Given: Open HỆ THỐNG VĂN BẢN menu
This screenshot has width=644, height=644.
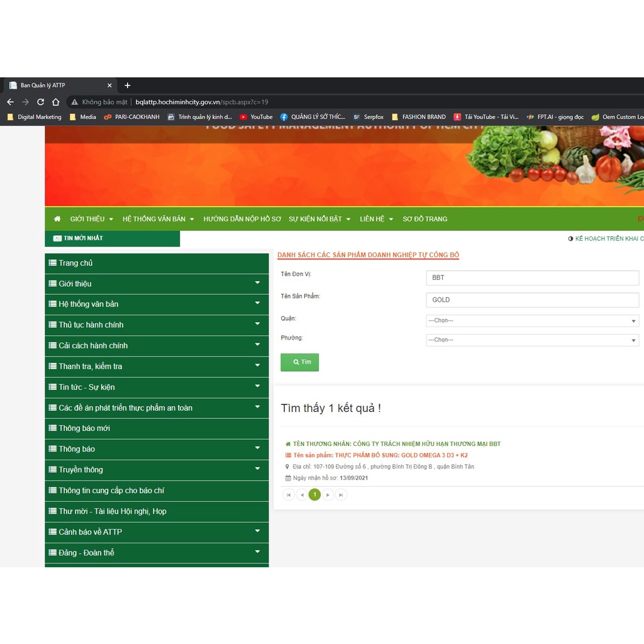Looking at the screenshot, I should point(158,219).
